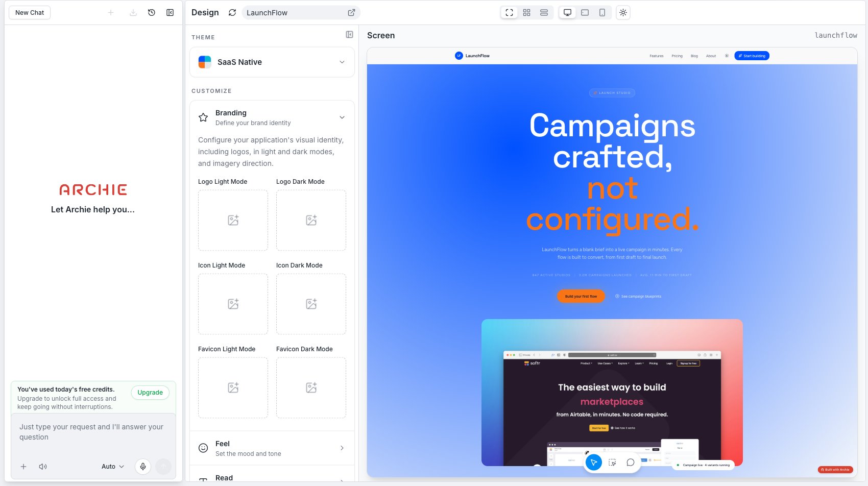Open LaunchFlow in external window icon
The image size is (868, 486).
pyautogui.click(x=351, y=13)
